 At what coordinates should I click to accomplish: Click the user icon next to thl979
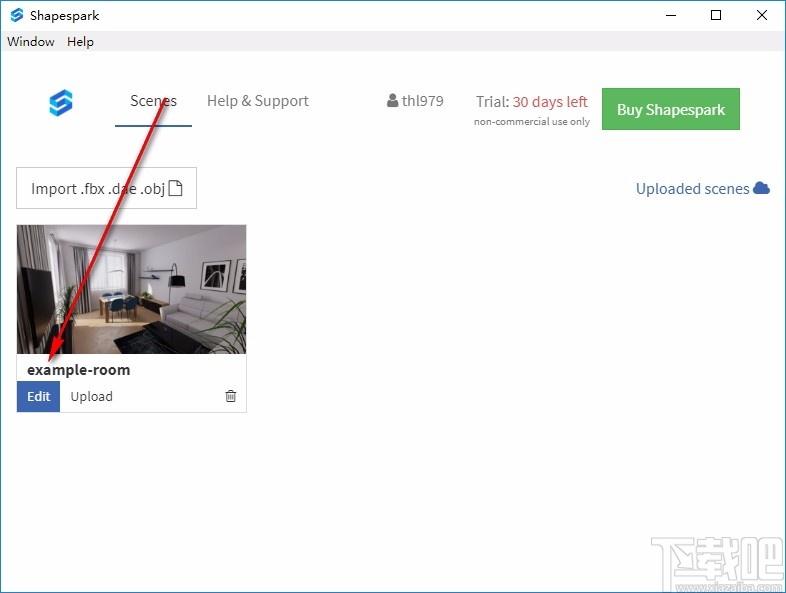pyautogui.click(x=392, y=100)
